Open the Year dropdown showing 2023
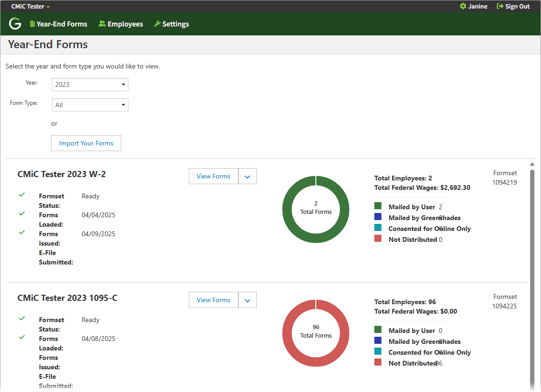This screenshot has width=541, height=392. 90,85
